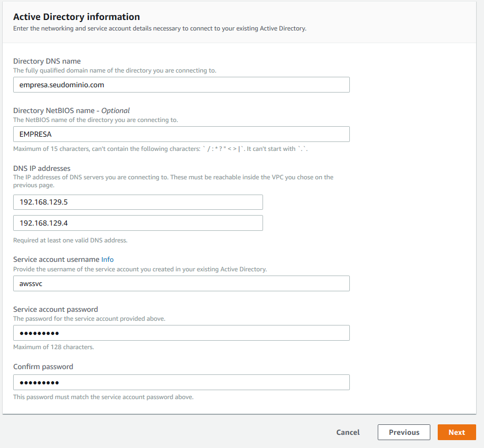Screen dimensions: 484x448
Task: Click the Confirm password field
Action: click(181, 382)
